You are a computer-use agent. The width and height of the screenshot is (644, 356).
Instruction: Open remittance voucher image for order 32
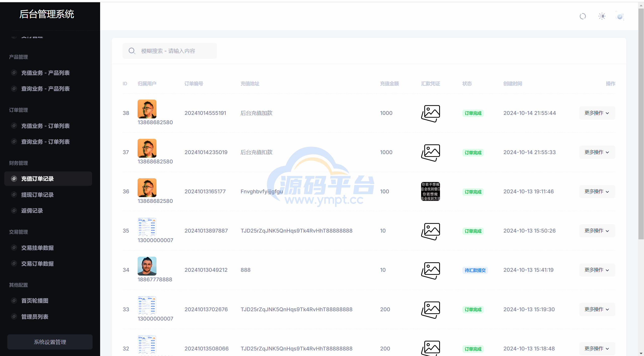coord(430,348)
